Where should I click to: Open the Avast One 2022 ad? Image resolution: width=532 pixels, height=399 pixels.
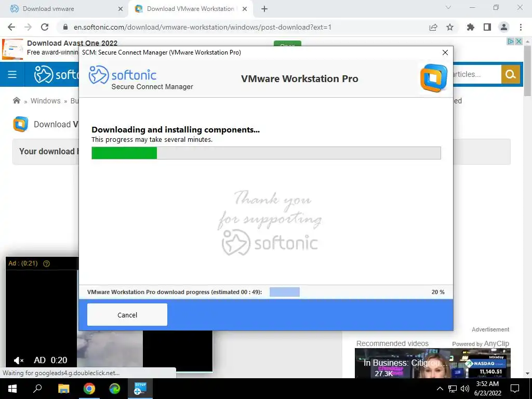click(x=72, y=43)
